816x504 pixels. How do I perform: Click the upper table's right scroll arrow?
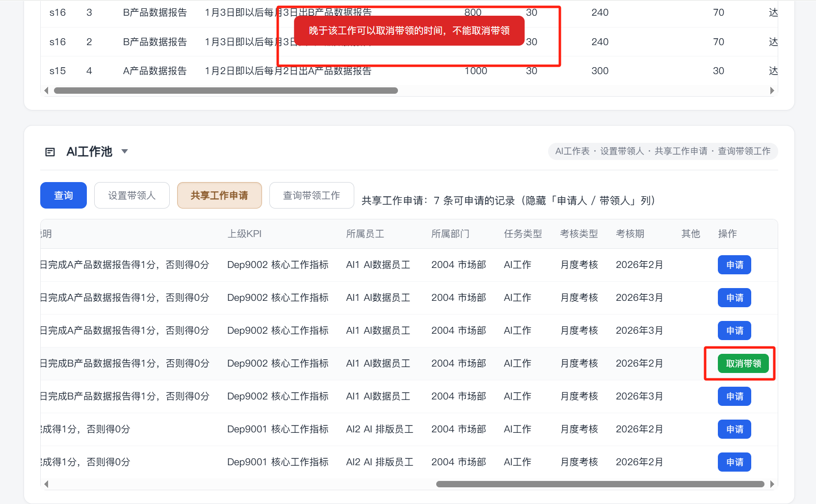tap(772, 90)
